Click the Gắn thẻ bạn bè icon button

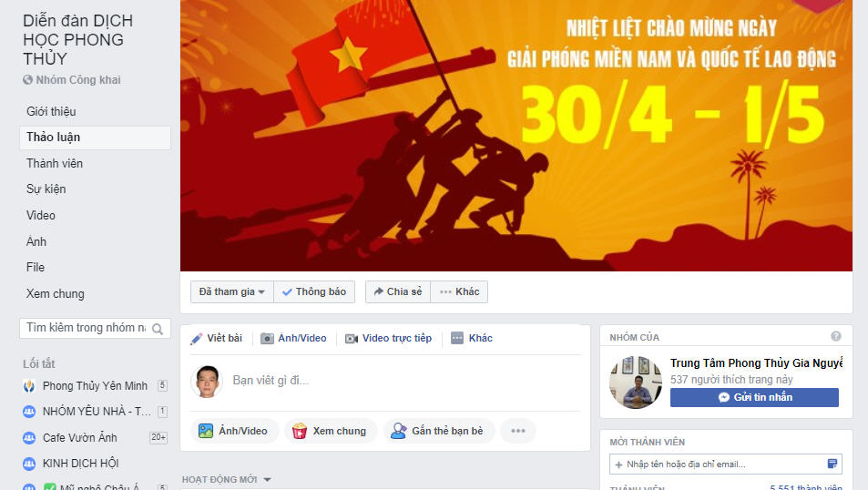[439, 431]
